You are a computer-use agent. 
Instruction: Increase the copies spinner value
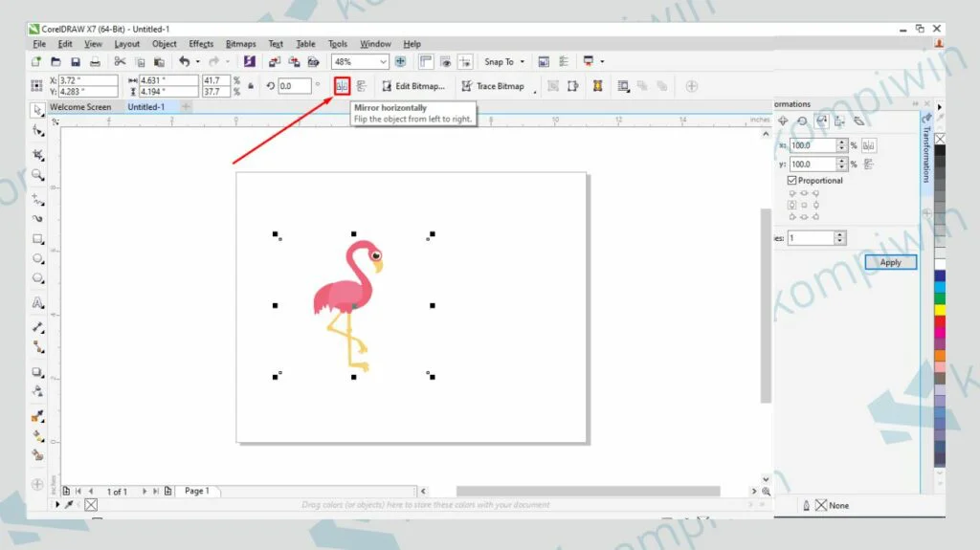coord(840,234)
